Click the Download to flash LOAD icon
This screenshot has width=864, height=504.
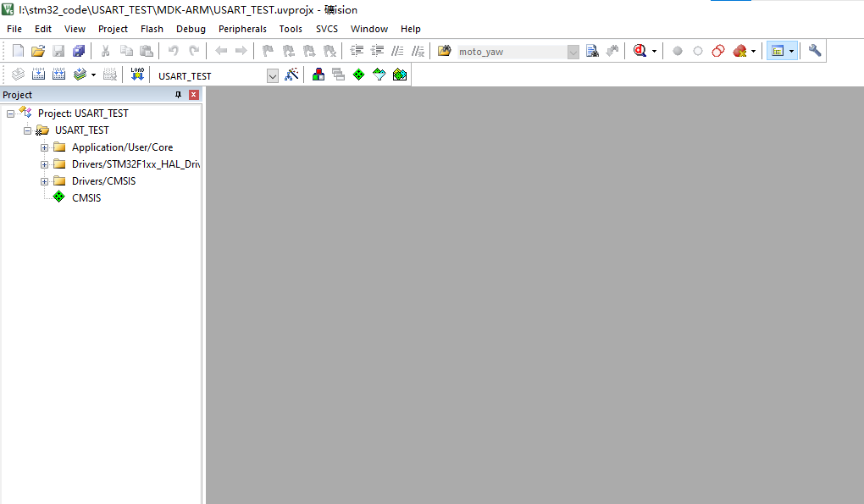(137, 75)
